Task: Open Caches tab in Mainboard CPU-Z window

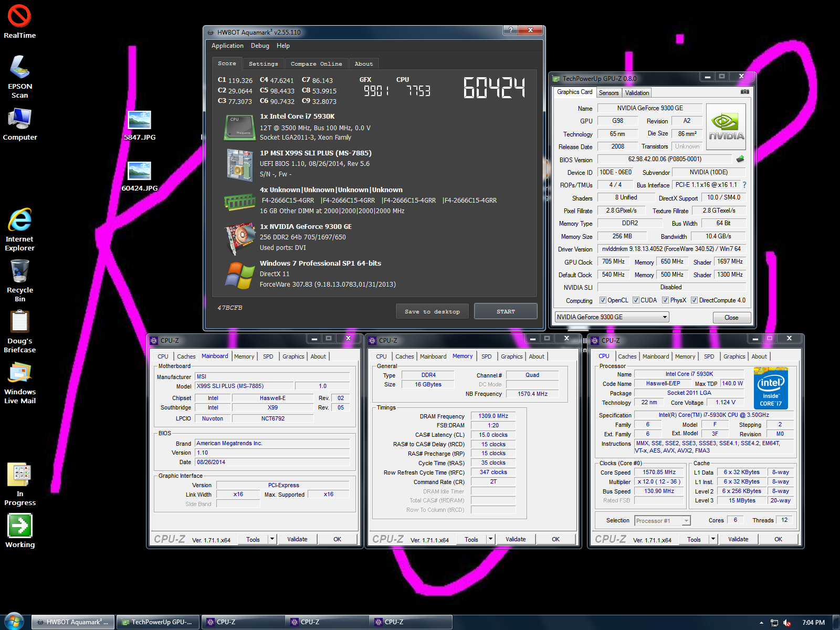Action: 186,356
